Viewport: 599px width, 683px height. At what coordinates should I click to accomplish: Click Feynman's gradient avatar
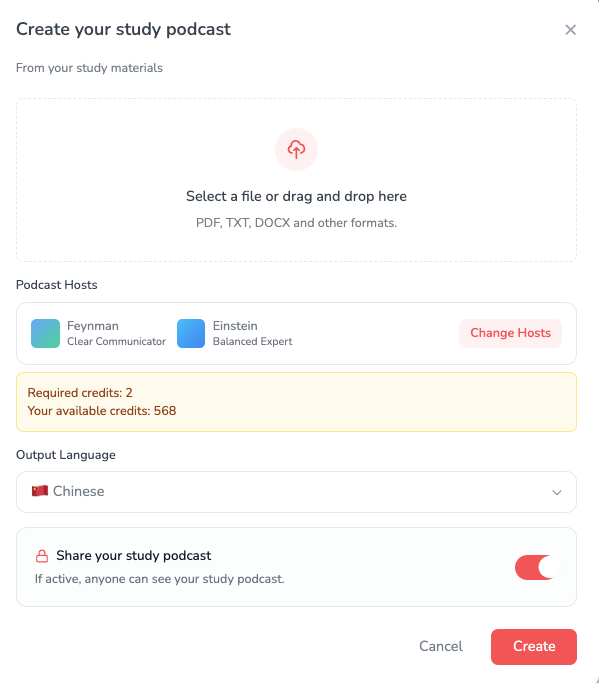[x=45, y=333]
